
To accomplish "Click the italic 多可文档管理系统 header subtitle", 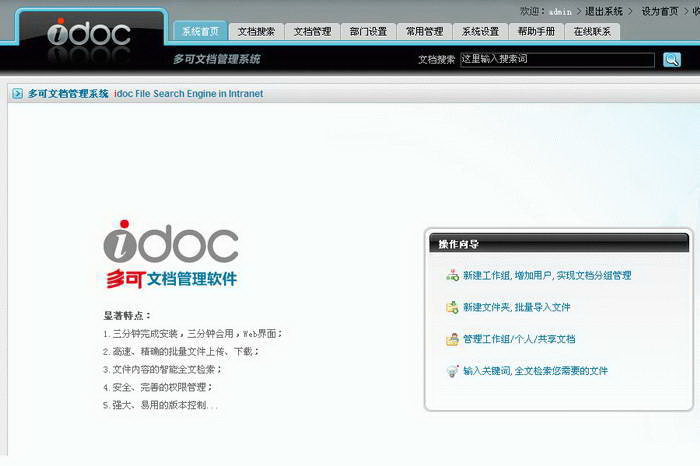I will (217, 59).
